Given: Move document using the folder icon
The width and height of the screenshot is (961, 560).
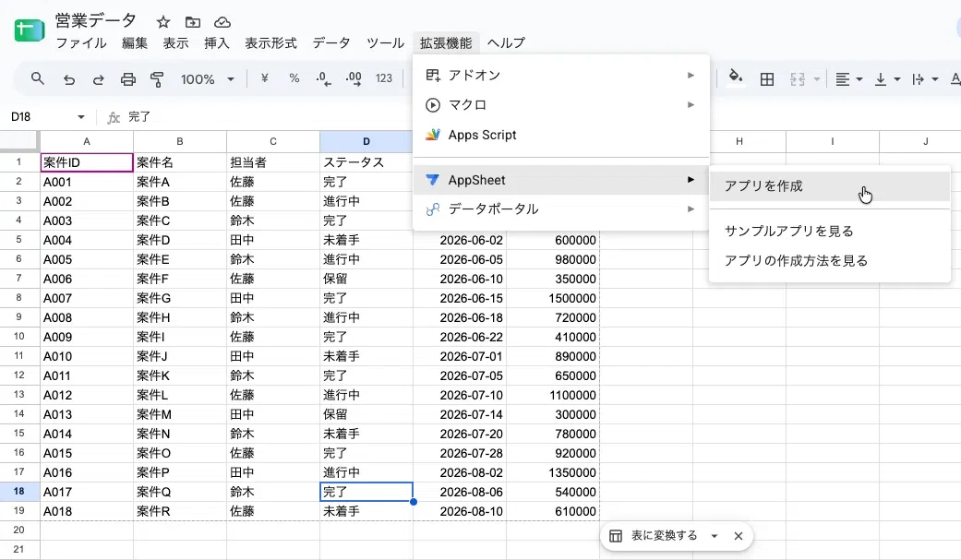Looking at the screenshot, I should (192, 23).
